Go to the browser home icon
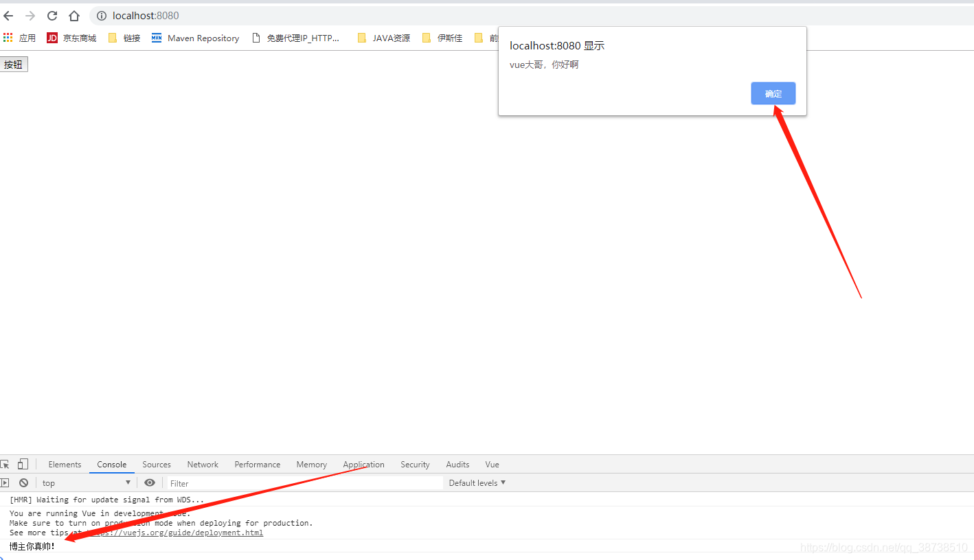The height and width of the screenshot is (560, 974). 74,16
